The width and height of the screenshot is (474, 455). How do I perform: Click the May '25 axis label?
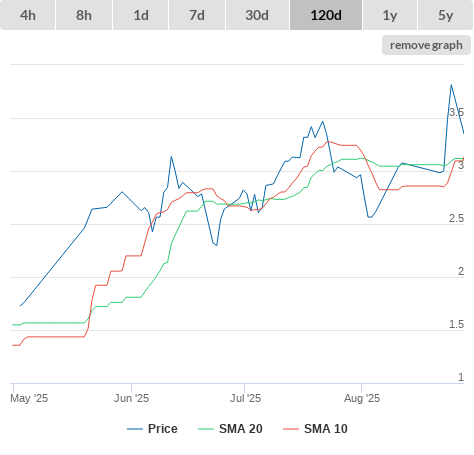tap(29, 398)
